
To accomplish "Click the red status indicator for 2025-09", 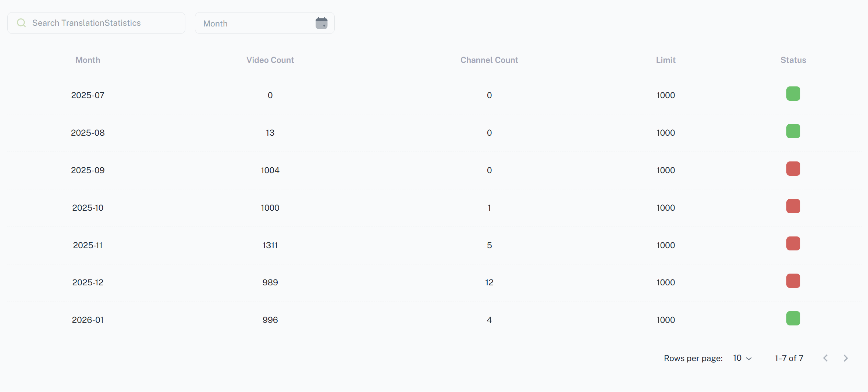I will point(793,169).
